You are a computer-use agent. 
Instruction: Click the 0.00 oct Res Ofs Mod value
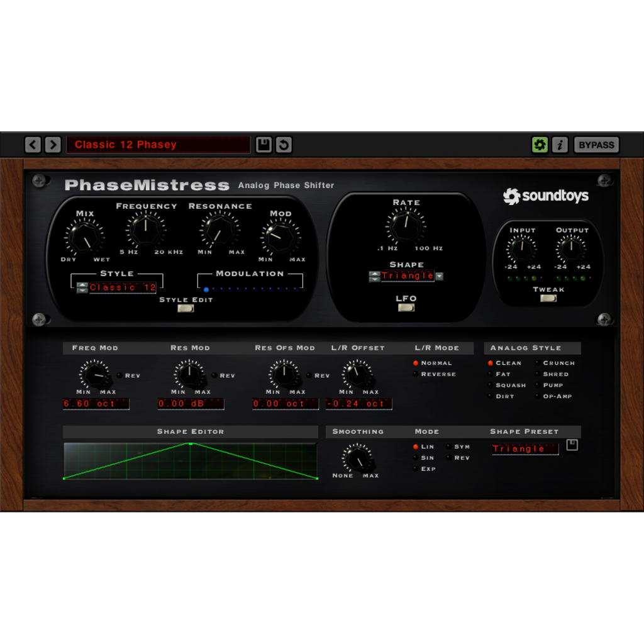pos(286,404)
